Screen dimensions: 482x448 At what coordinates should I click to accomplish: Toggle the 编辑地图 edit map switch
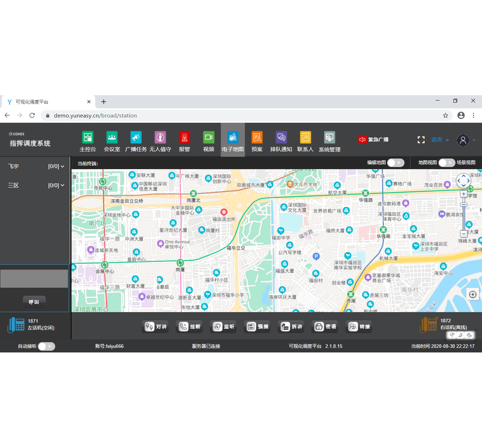tap(396, 162)
